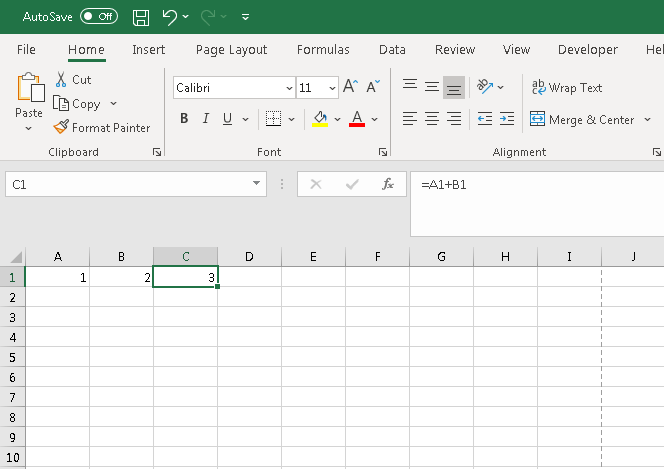Open the Formulas ribbon tab
The image size is (664, 469).
(323, 50)
